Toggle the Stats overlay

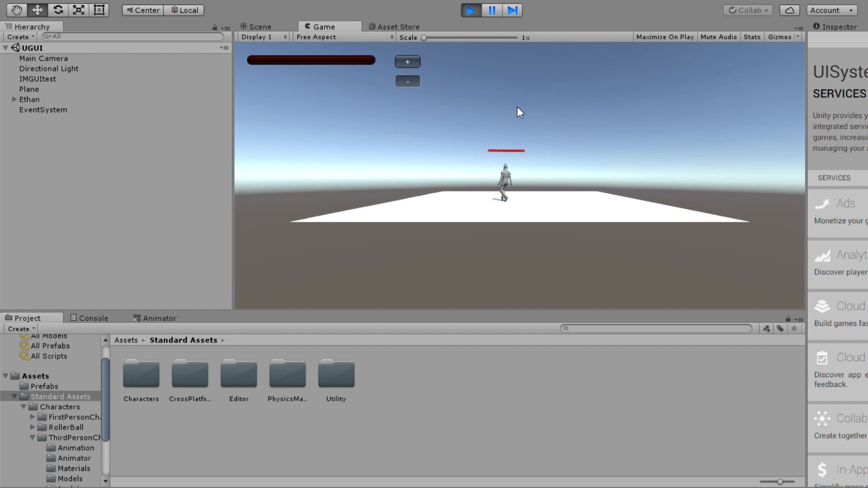point(752,37)
